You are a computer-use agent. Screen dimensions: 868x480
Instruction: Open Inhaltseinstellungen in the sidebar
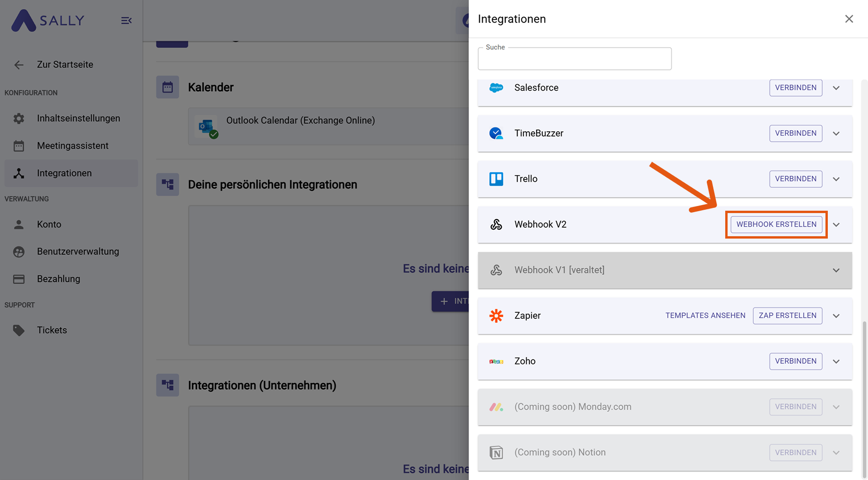click(78, 118)
